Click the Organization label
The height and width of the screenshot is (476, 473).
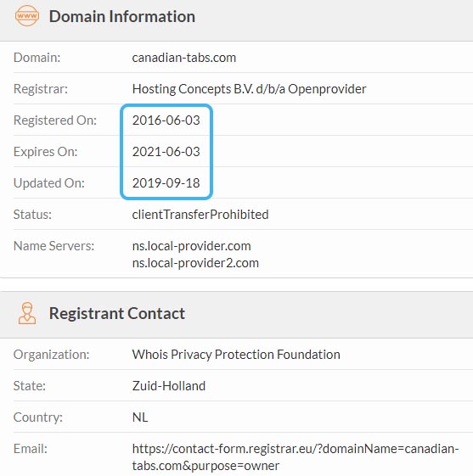(x=51, y=355)
